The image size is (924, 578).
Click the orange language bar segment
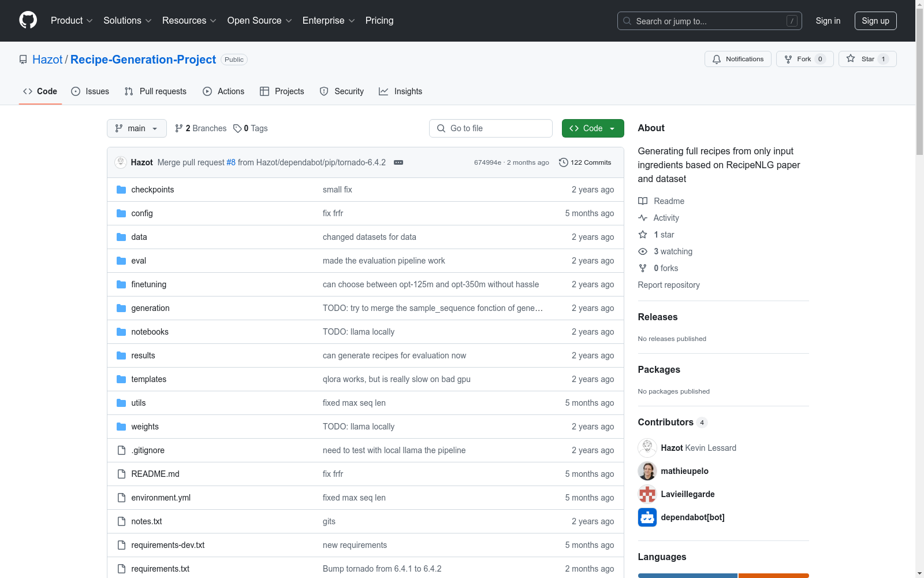[x=774, y=576]
